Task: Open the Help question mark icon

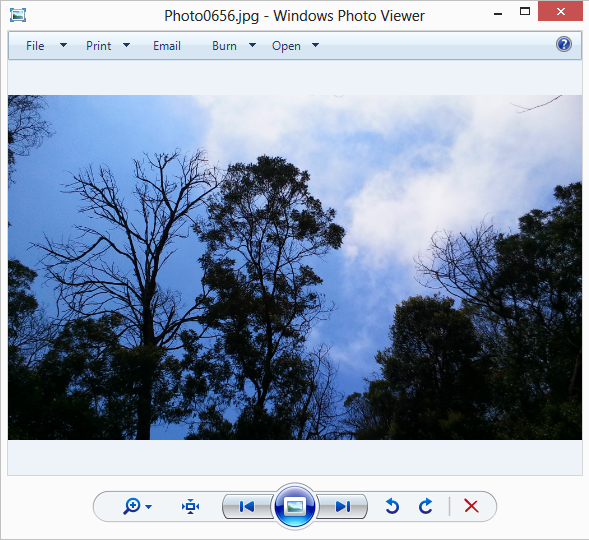Action: pos(564,44)
